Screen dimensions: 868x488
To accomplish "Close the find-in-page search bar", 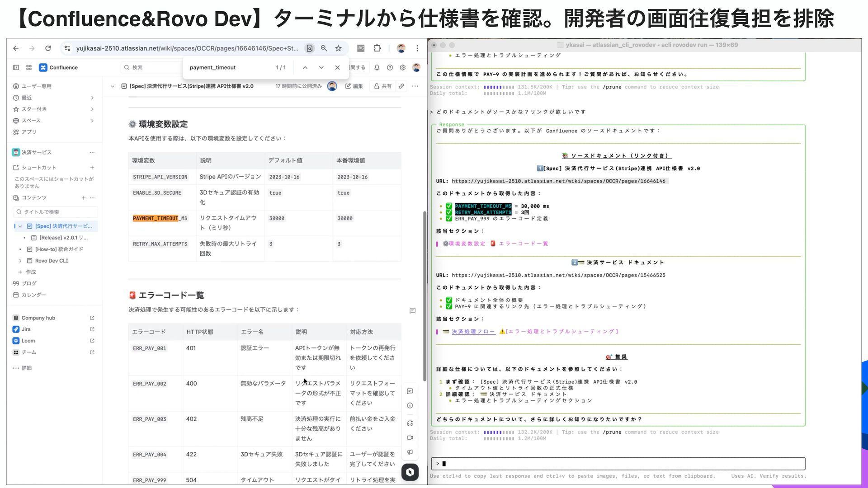I will [337, 68].
